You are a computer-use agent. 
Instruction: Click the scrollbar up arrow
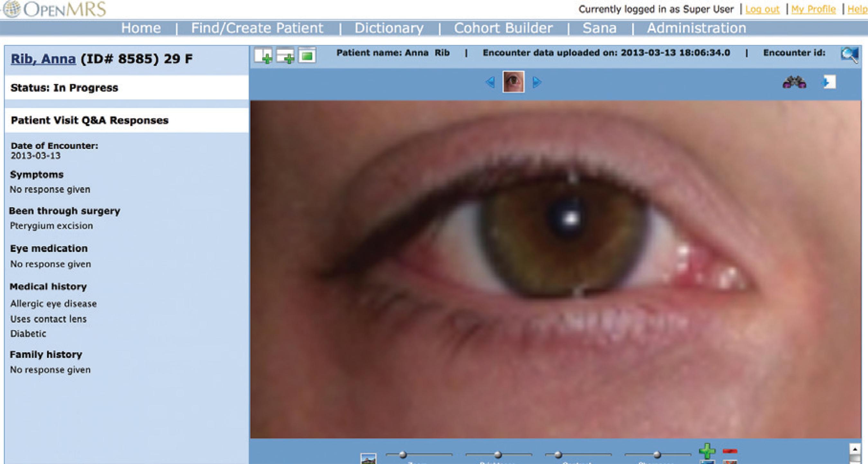pyautogui.click(x=855, y=449)
